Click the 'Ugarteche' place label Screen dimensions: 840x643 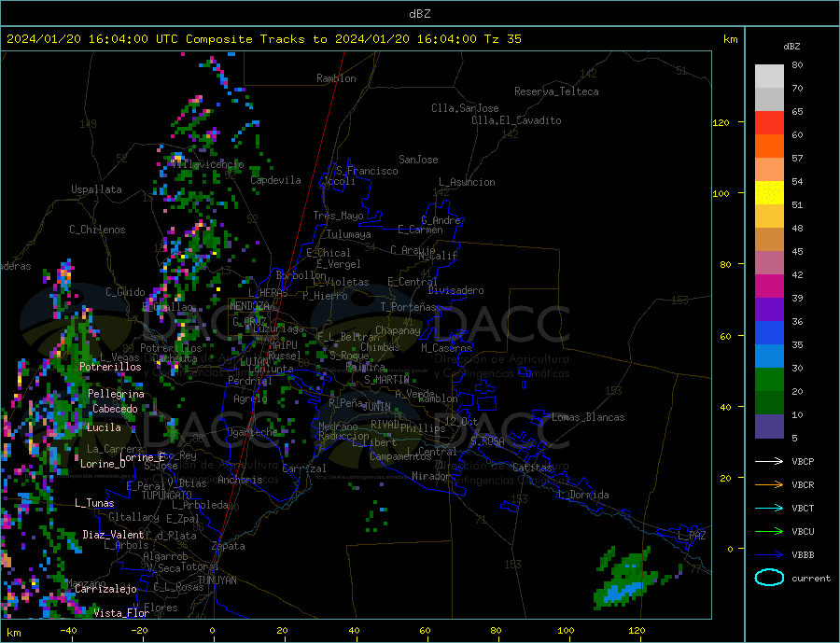click(x=252, y=432)
